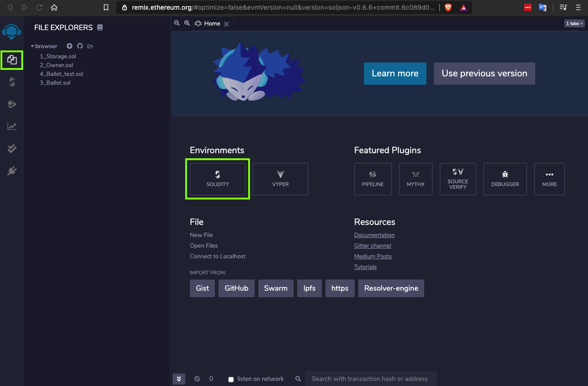The height and width of the screenshot is (386, 588).
Task: Open the Deploy & run transactions icon
Action: [12, 104]
